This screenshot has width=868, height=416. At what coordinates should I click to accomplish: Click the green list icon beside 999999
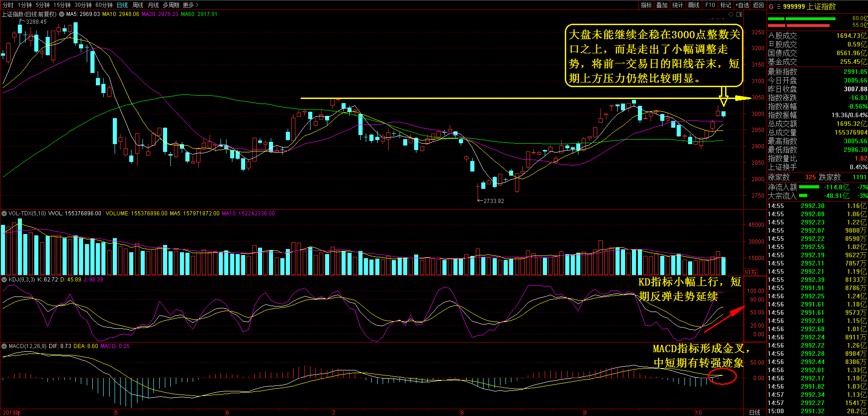(779, 6)
